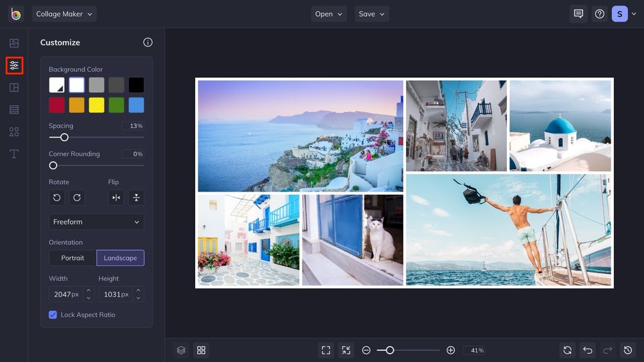Screen dimensions: 644x362
Task: Choose the blue background swatch
Action: pos(136,105)
